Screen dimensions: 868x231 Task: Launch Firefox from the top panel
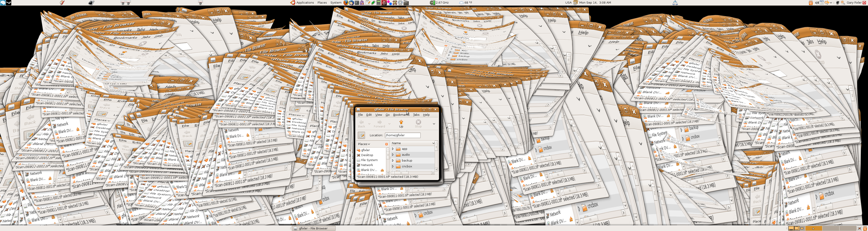coord(346,3)
